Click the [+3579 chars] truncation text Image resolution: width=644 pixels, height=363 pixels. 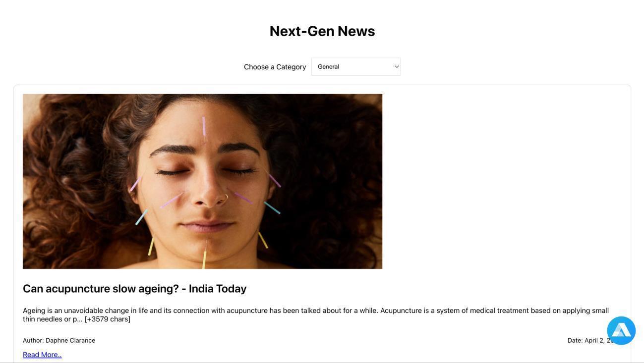108,319
